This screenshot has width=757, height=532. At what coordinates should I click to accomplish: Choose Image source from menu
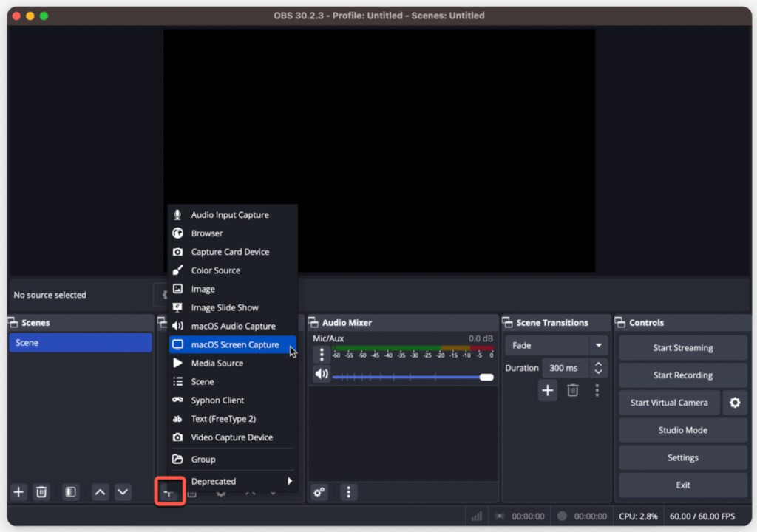pos(232,289)
